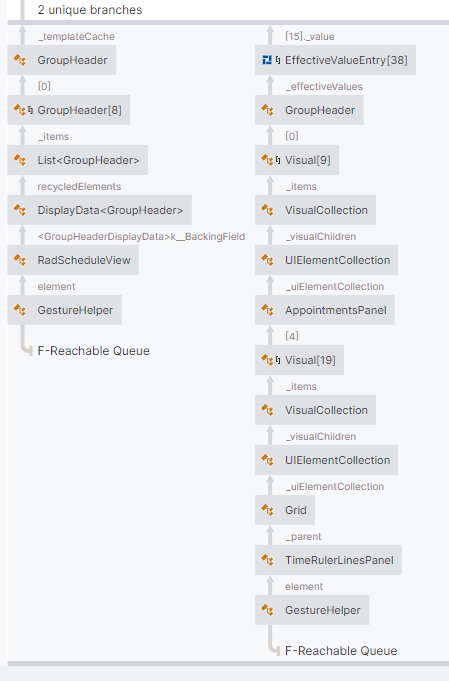
Task: Click the icon beside Visual[19]
Action: pyautogui.click(x=267, y=360)
